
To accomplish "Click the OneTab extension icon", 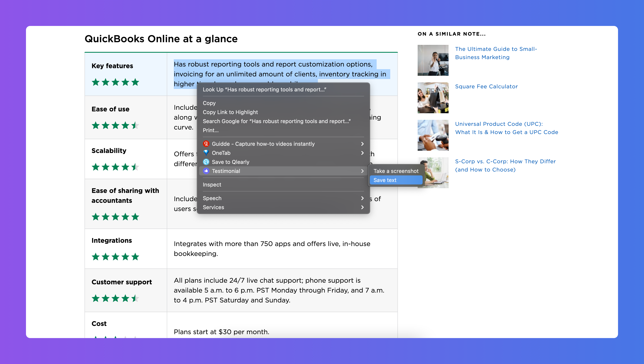I will pyautogui.click(x=206, y=153).
